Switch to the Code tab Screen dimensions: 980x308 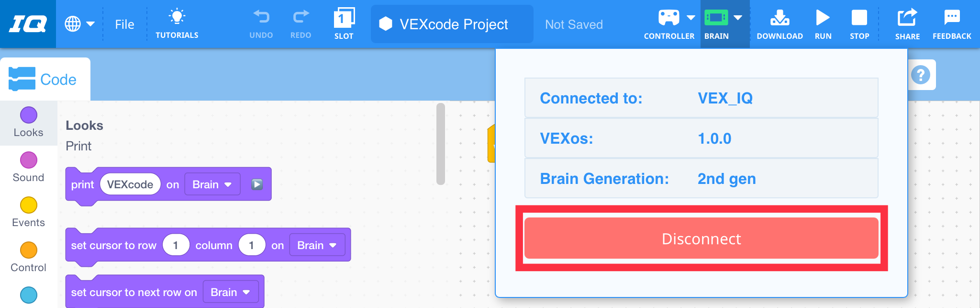(x=45, y=79)
